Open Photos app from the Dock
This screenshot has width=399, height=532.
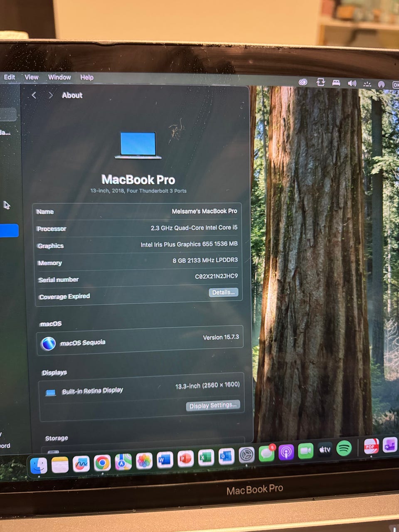coord(144,461)
